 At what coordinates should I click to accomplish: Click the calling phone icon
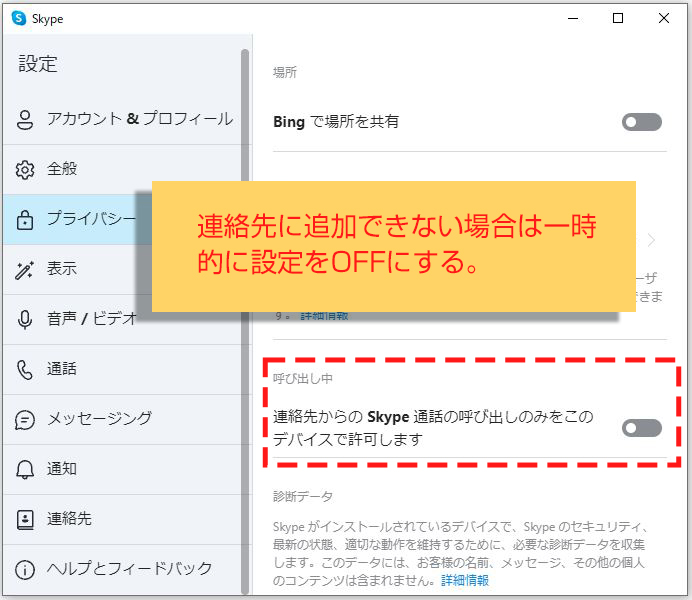click(x=25, y=370)
